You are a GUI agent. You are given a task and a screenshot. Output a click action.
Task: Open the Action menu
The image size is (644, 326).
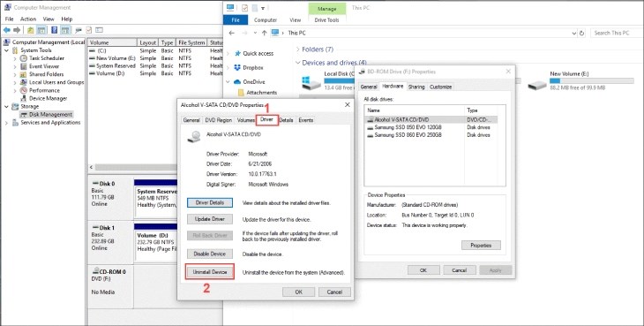28,19
